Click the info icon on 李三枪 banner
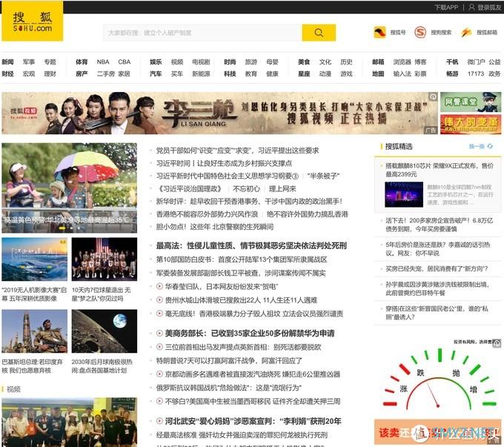This screenshot has height=447, width=504. tap(433, 96)
